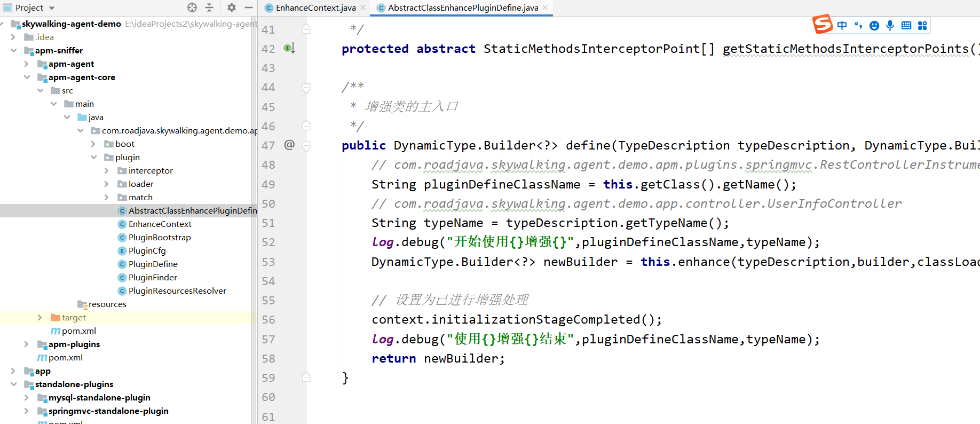Click context.initializationStageCompleted() call

[x=517, y=319]
